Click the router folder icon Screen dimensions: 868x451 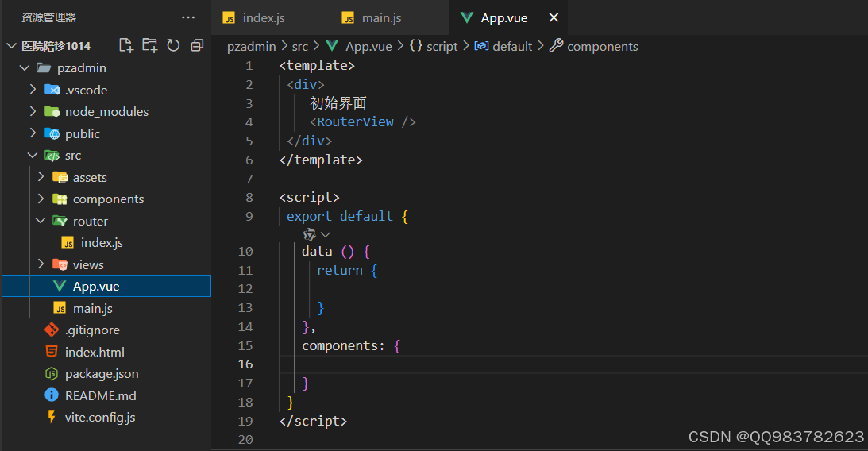click(60, 221)
